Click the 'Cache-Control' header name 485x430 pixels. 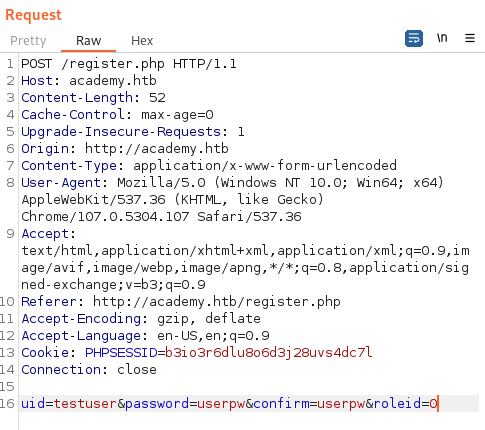point(73,115)
